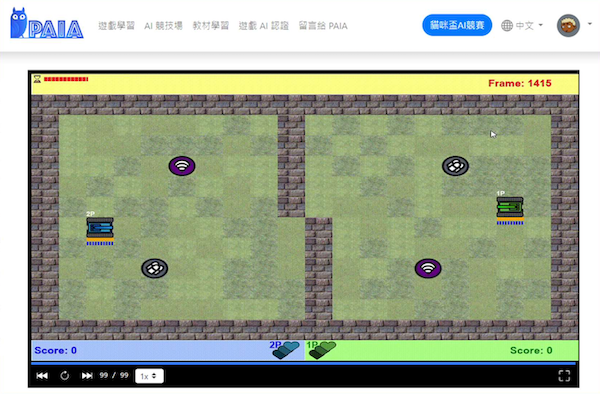
Task: Click the gray bullet station in right field
Action: coord(455,166)
